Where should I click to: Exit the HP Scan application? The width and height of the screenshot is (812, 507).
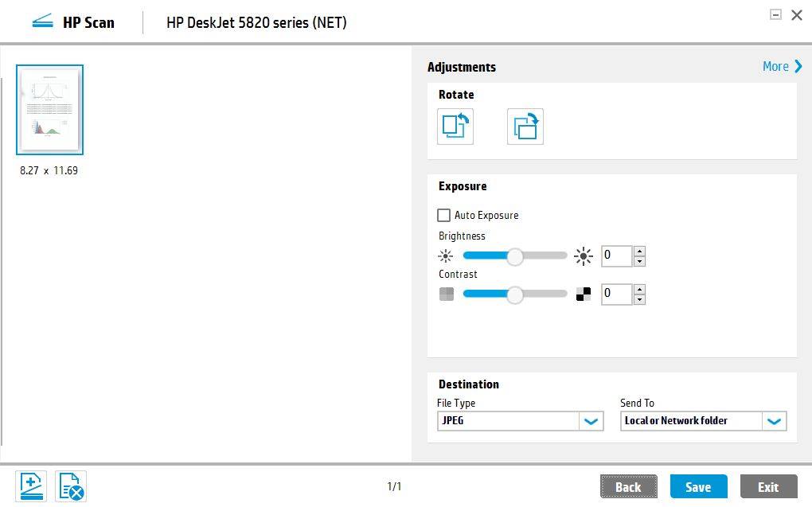[x=768, y=486]
